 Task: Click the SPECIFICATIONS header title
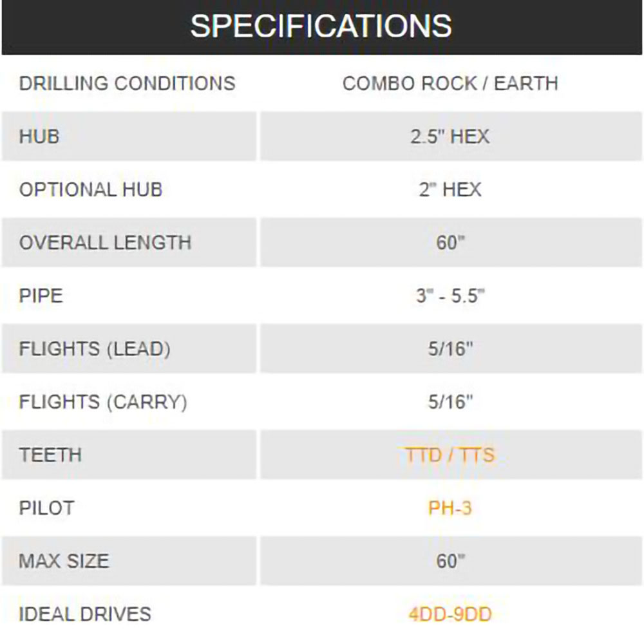321,26
